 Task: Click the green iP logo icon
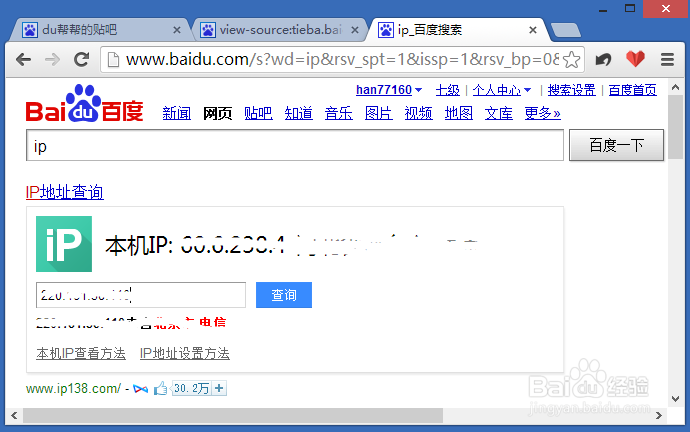64,244
